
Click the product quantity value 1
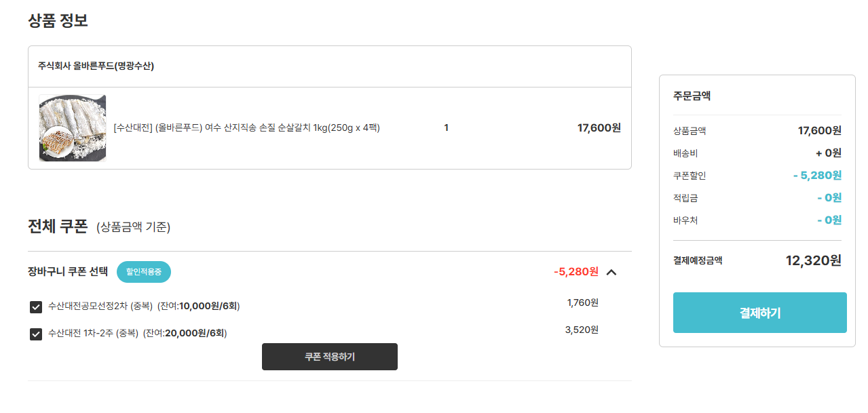(x=446, y=127)
